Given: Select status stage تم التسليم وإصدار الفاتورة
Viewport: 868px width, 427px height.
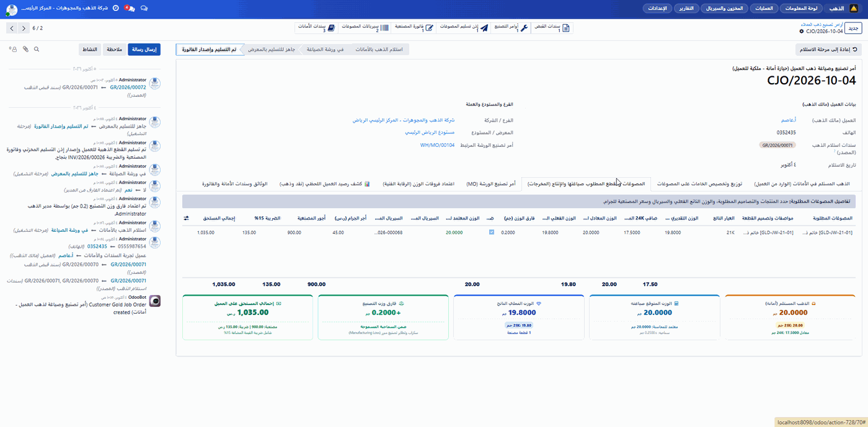Looking at the screenshot, I should (x=208, y=49).
